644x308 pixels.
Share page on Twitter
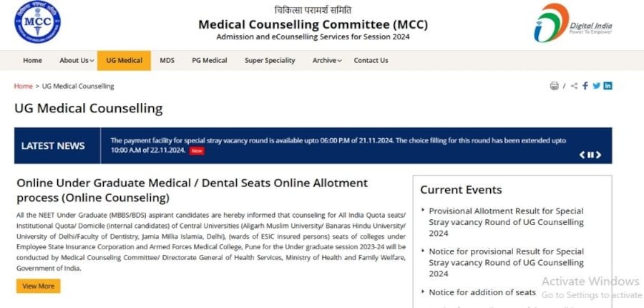(x=596, y=86)
